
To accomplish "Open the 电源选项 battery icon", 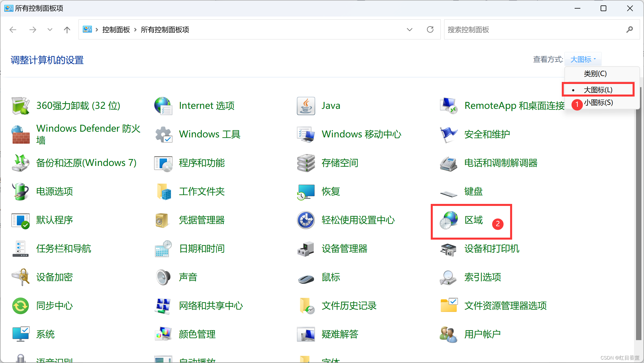I will point(21,192).
